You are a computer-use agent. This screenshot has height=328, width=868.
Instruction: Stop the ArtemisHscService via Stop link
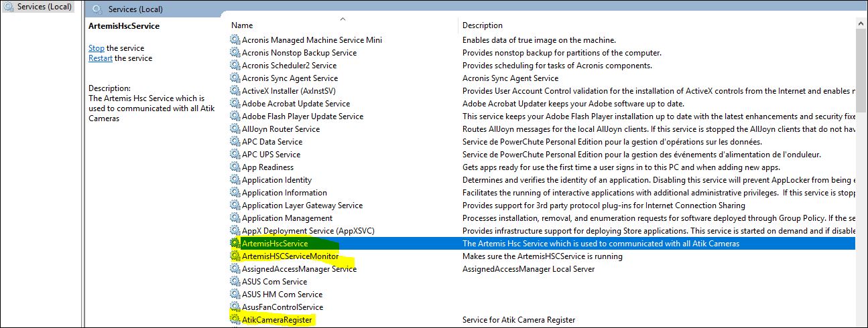[97, 48]
